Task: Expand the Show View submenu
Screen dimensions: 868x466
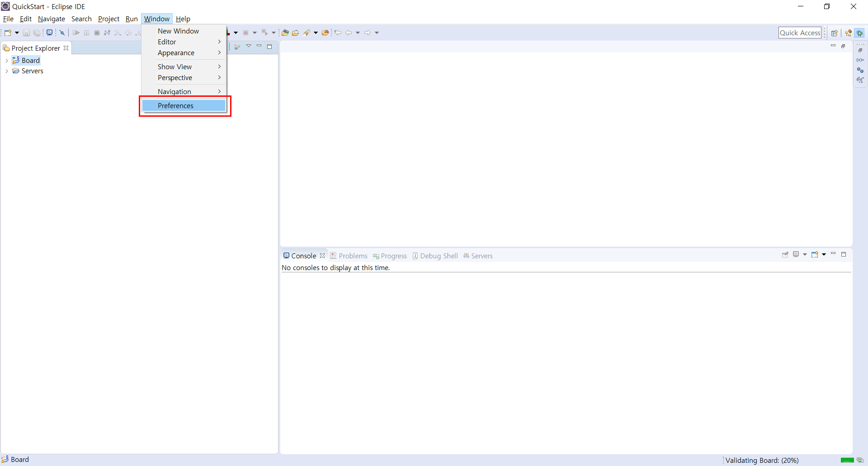Action: (184, 67)
